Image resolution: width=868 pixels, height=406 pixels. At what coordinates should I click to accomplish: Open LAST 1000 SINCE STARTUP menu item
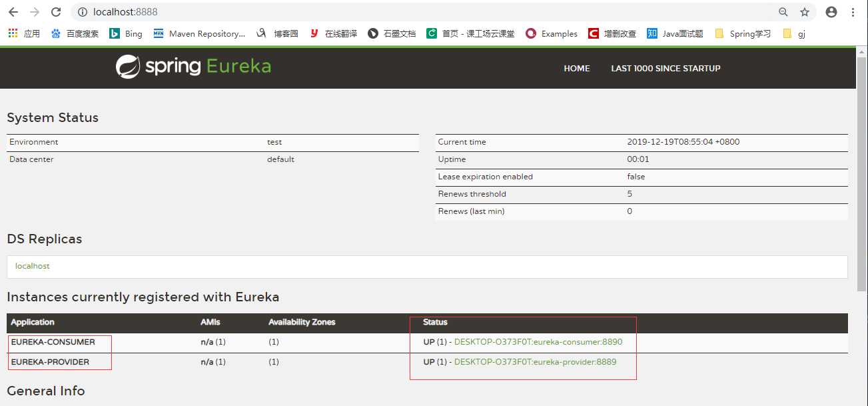pos(665,68)
